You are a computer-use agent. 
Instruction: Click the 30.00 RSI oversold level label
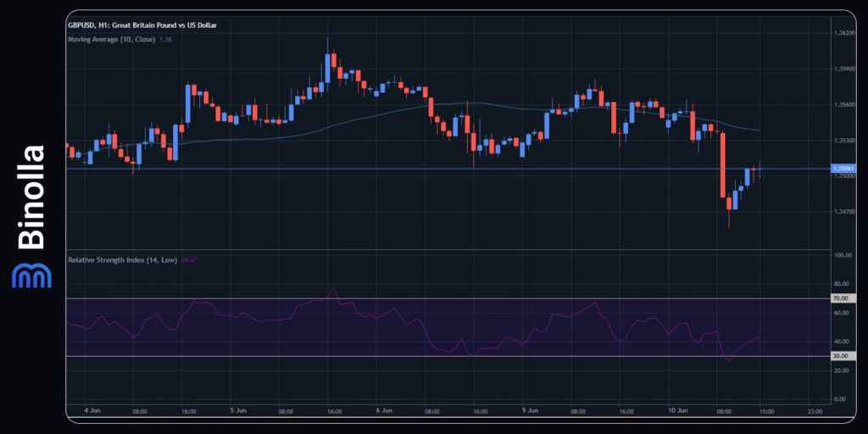(841, 356)
